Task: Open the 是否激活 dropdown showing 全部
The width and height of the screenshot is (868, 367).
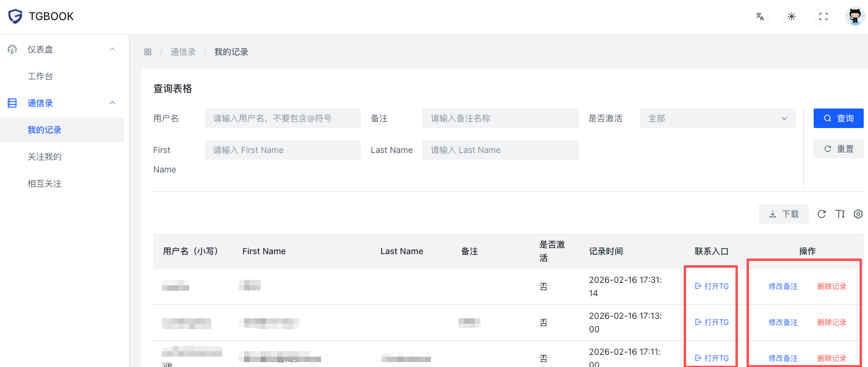Action: pos(717,118)
